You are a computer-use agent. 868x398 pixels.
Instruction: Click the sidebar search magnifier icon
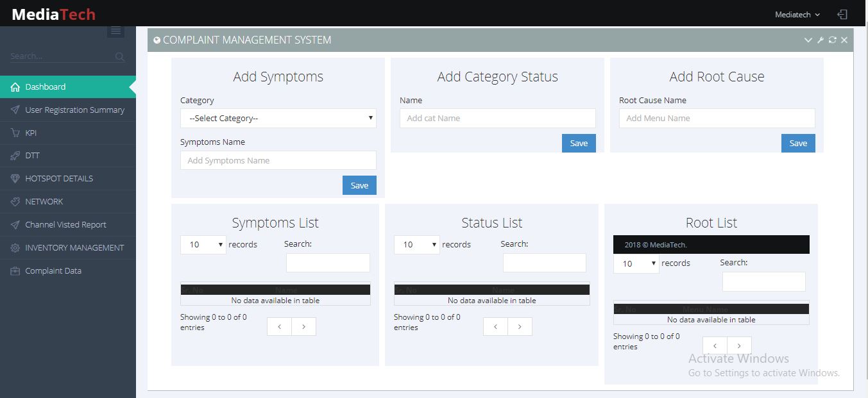pos(119,57)
